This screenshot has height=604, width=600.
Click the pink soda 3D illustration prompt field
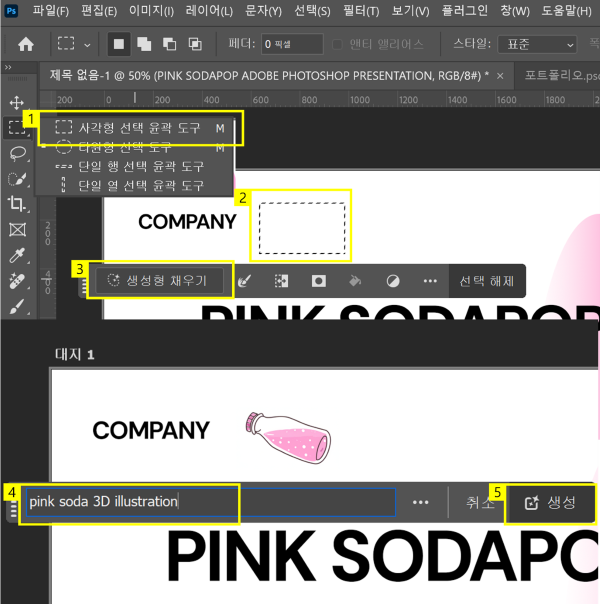click(x=210, y=502)
